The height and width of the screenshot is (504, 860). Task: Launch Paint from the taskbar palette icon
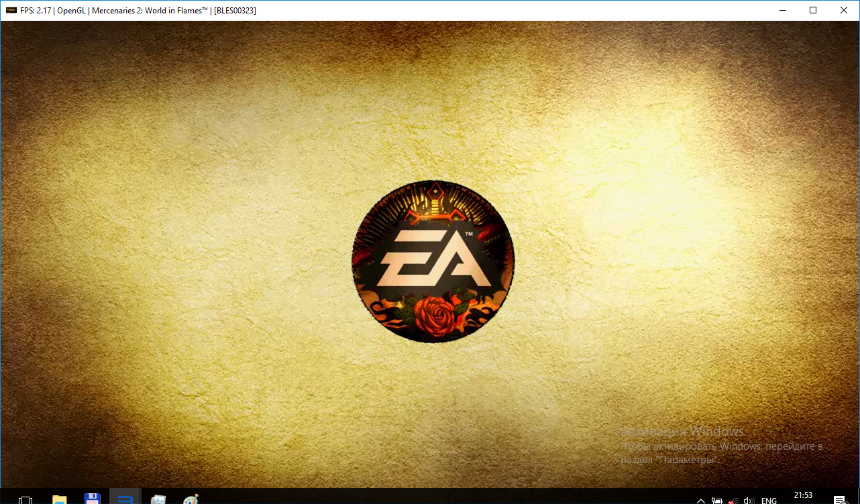pos(191,499)
